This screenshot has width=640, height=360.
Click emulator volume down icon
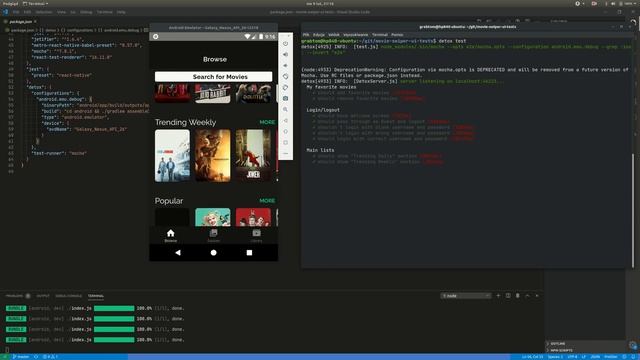(x=285, y=65)
